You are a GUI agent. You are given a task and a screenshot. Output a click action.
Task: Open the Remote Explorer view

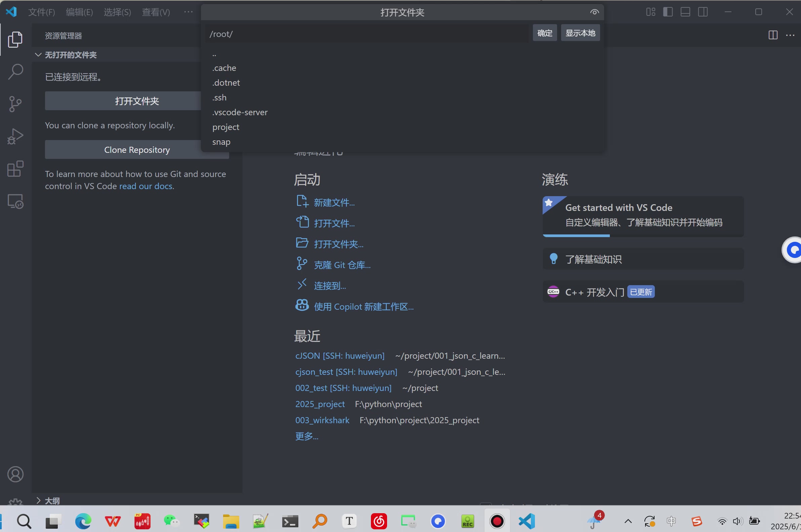coord(15,202)
